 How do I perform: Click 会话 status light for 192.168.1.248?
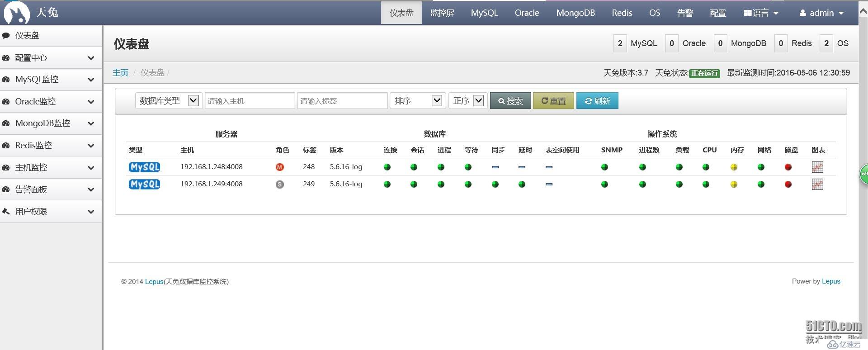(x=414, y=167)
